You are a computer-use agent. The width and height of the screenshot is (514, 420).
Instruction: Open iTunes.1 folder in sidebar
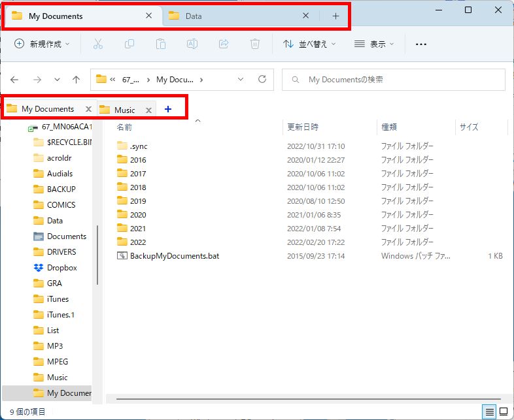[x=54, y=315]
